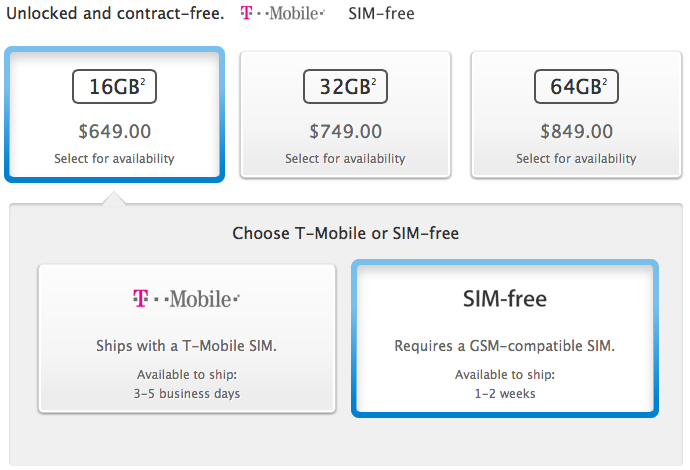Viewport: 690px width, 470px height.
Task: Click 'Requires a GSM-compatible SIM' text
Action: (x=505, y=346)
